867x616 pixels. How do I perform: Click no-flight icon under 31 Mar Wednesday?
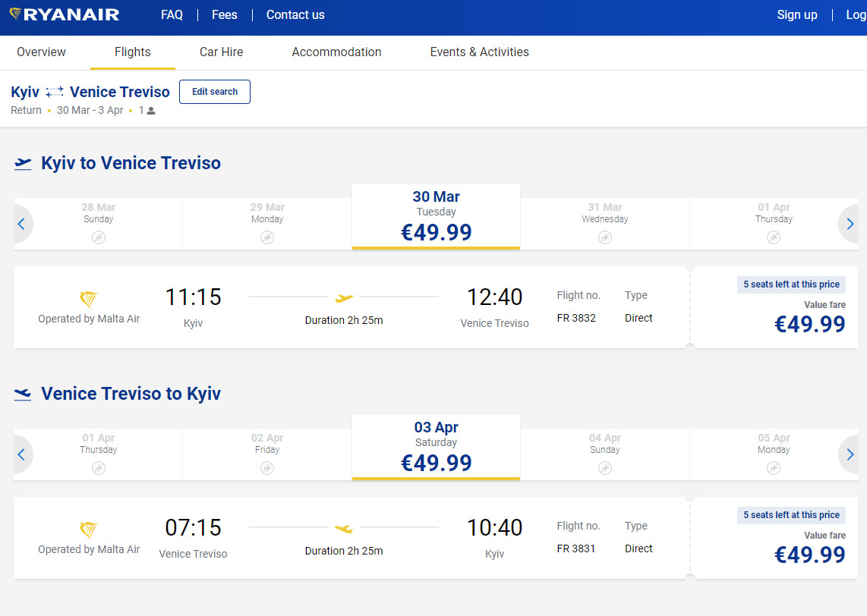(605, 237)
